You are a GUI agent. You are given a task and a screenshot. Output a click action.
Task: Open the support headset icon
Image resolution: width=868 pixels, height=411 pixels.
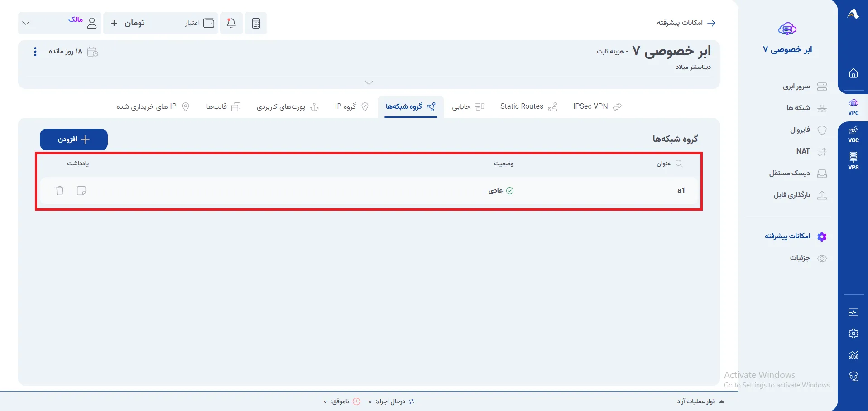854,376
